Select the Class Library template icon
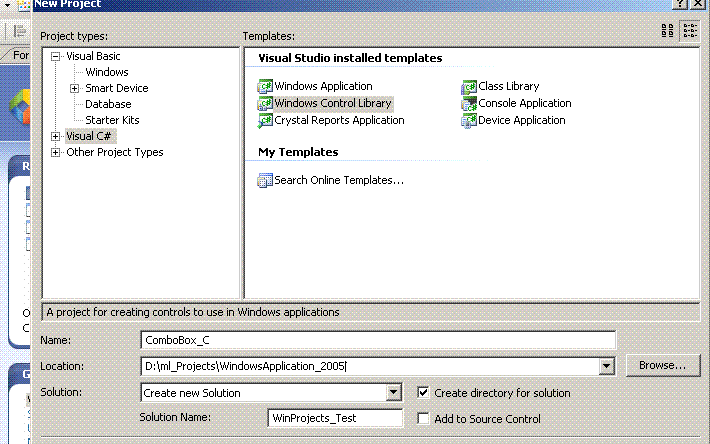The width and height of the screenshot is (710, 444). [x=469, y=87]
